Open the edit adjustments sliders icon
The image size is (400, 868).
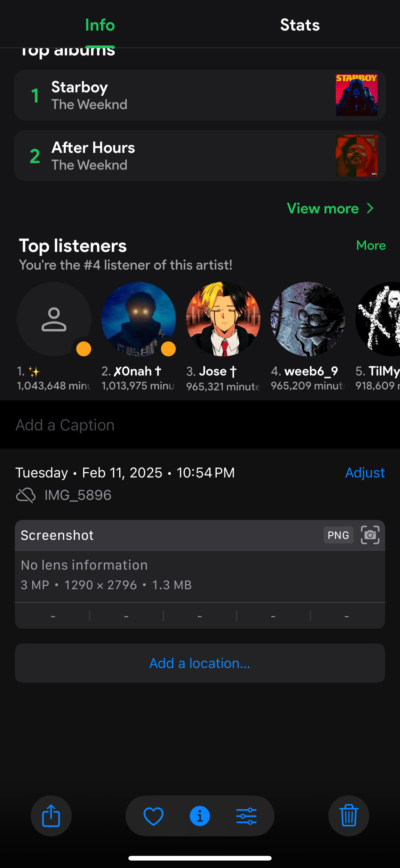[x=247, y=816]
